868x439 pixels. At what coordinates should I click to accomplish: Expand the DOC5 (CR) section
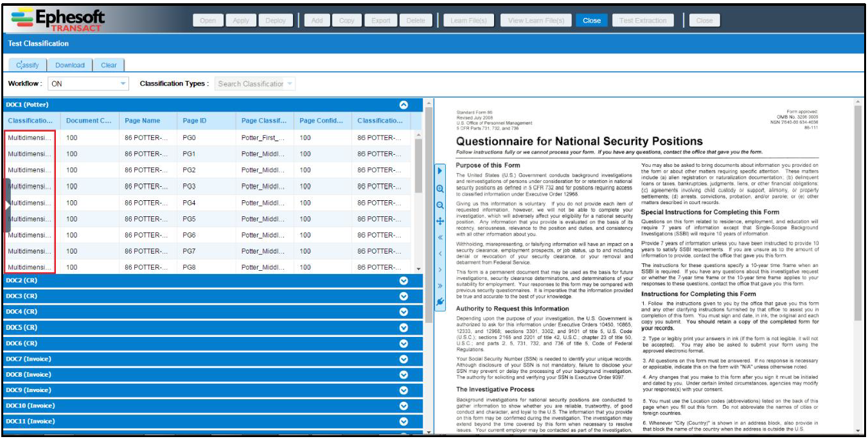point(403,327)
